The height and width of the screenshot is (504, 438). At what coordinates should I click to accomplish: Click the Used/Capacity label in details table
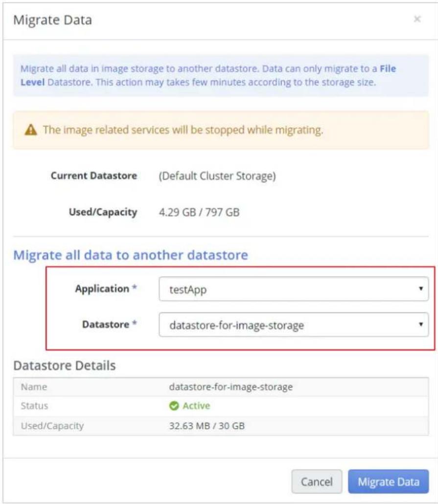(52, 426)
